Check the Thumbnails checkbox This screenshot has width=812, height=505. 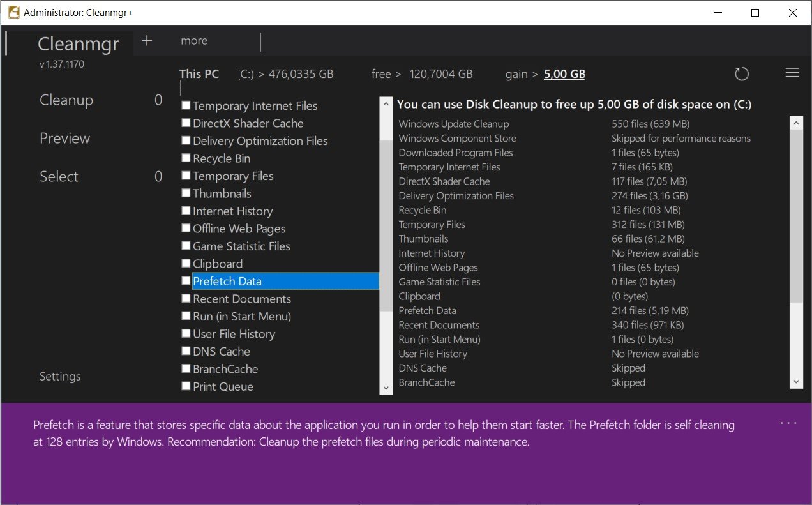coord(186,193)
